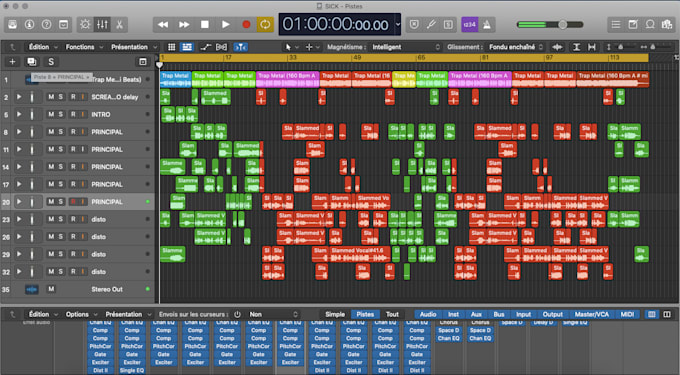
Task: Enable record on track 20 PRINCIPAL
Action: (73, 202)
